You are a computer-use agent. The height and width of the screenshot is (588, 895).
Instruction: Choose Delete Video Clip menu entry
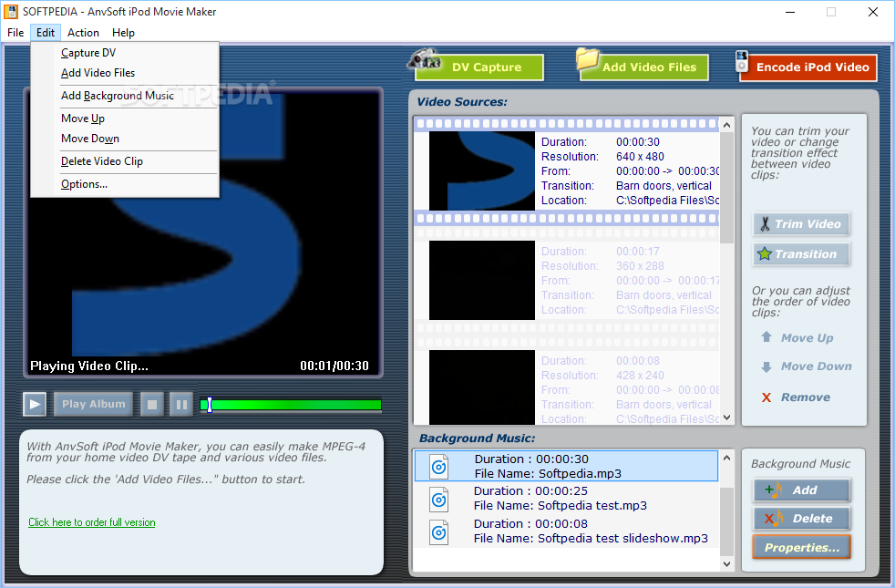coord(125,161)
